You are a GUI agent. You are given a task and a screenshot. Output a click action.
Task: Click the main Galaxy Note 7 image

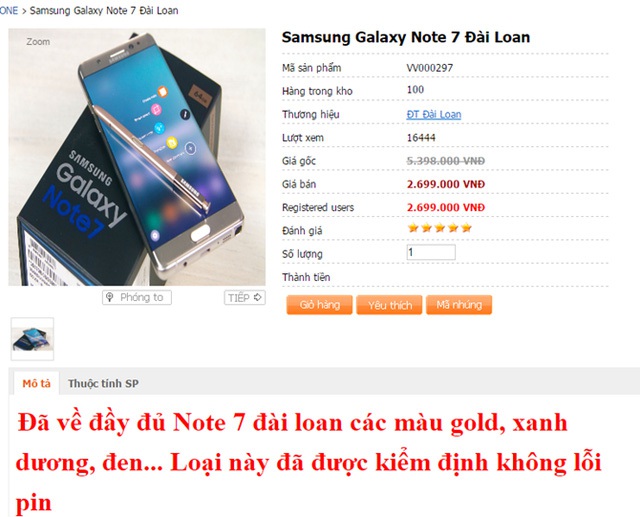click(137, 157)
